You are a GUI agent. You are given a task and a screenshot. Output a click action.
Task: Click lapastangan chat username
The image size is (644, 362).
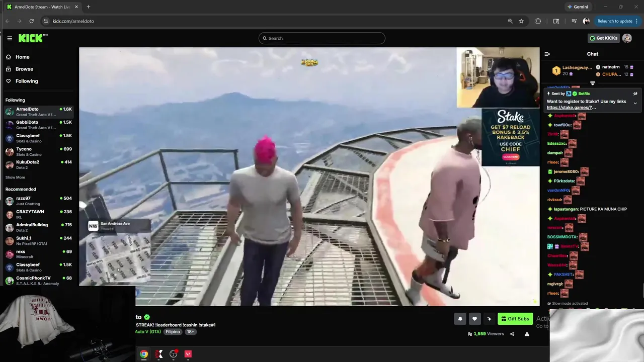click(565, 209)
